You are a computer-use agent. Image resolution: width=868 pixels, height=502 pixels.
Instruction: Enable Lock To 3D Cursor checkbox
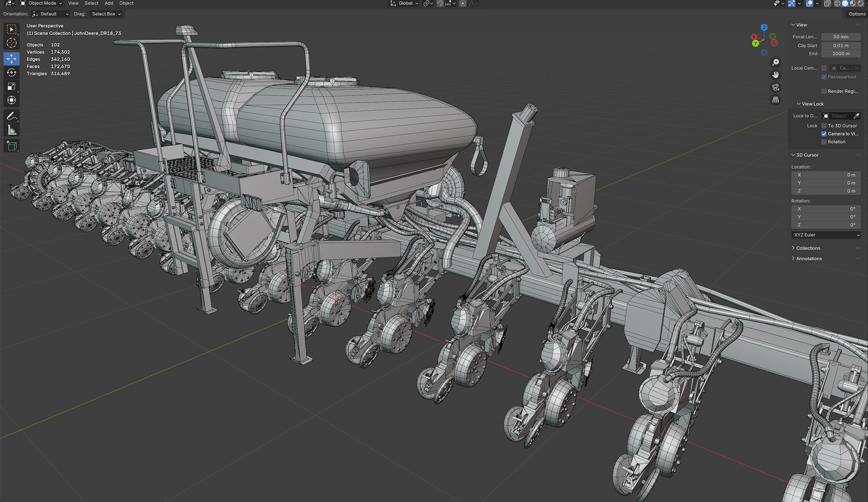[824, 126]
